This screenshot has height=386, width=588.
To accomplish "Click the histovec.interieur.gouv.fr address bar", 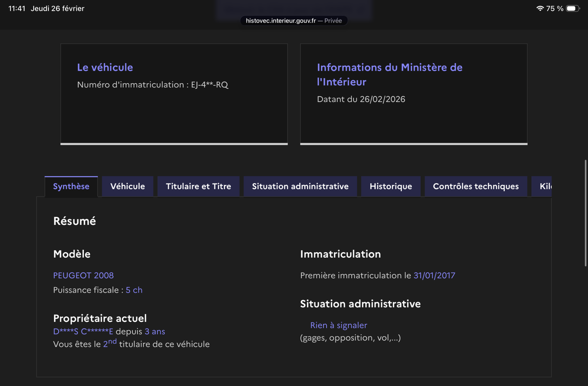I will click(x=294, y=21).
